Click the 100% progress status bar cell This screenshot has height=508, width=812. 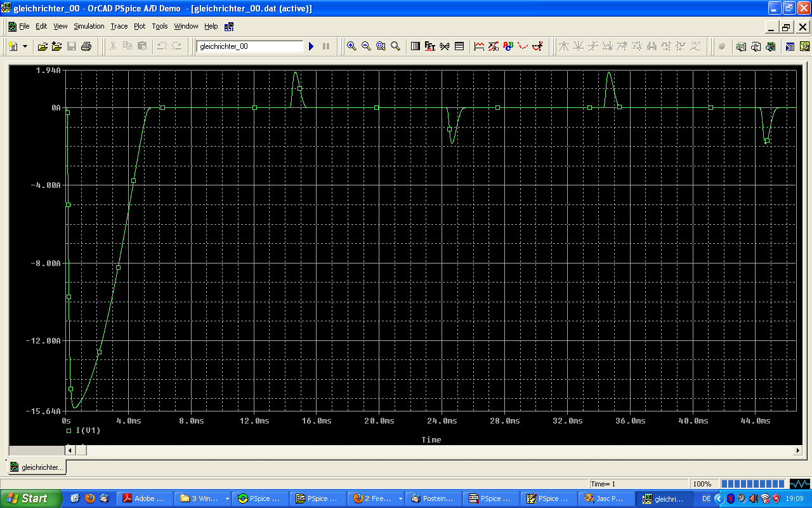coord(703,484)
